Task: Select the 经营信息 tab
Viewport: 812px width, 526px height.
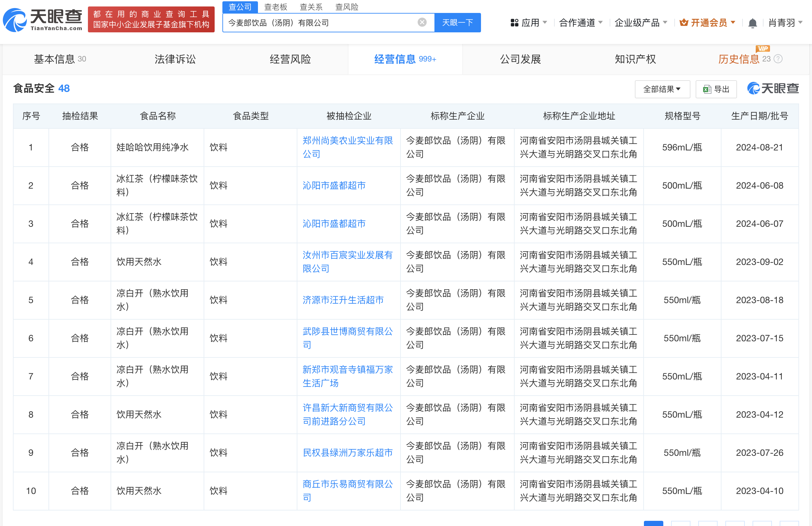Action: pos(405,60)
